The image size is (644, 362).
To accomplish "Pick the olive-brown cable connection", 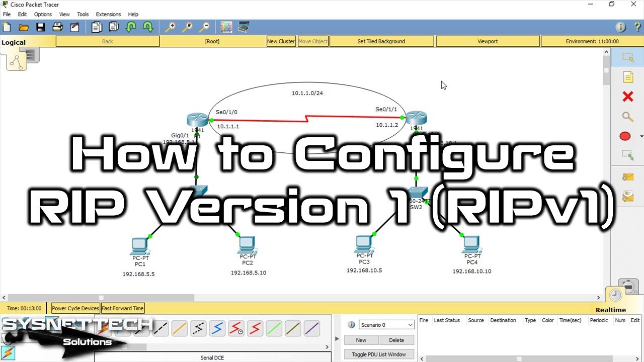I will pyautogui.click(x=293, y=329).
